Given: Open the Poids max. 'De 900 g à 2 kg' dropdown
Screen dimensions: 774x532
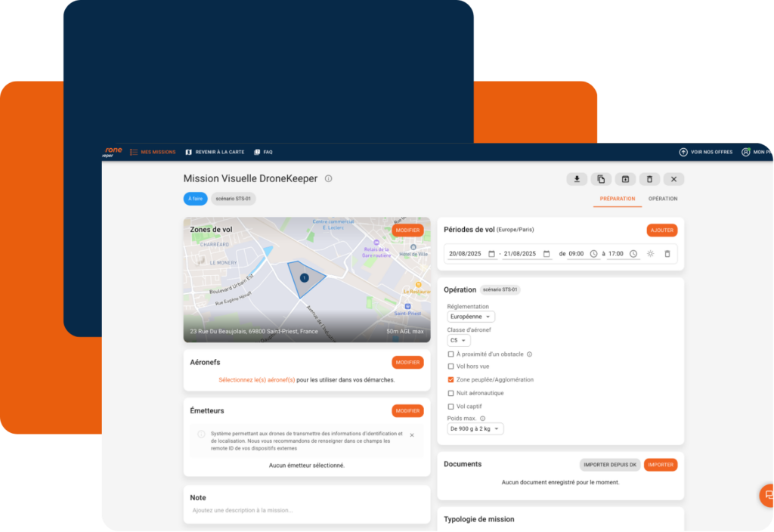Looking at the screenshot, I should pos(475,428).
